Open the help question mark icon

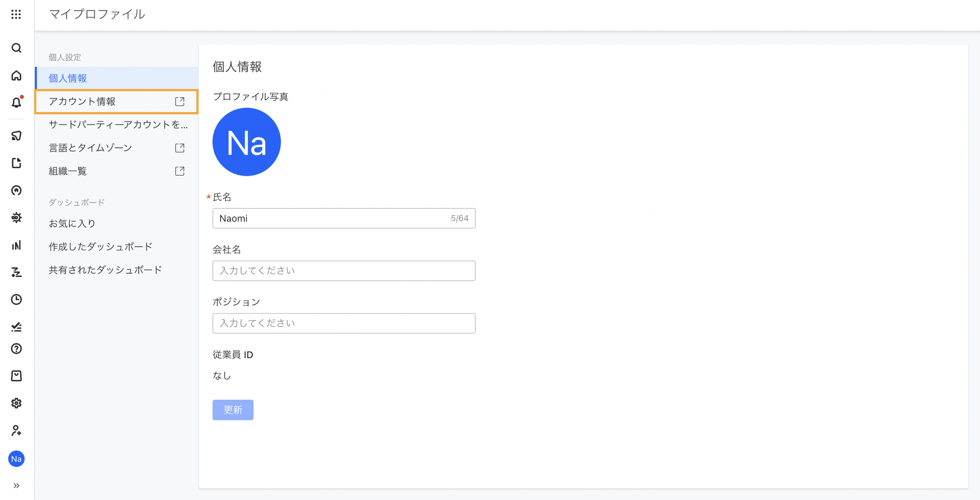(16, 349)
